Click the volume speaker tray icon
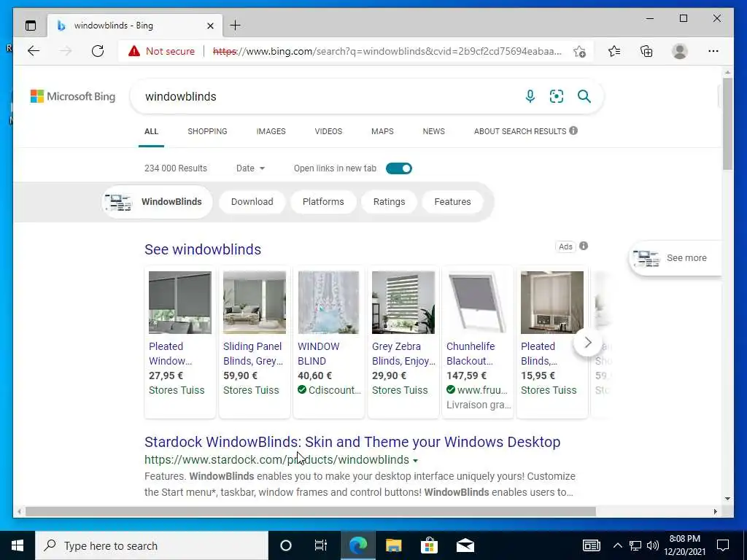The width and height of the screenshot is (747, 560). pyautogui.click(x=653, y=545)
